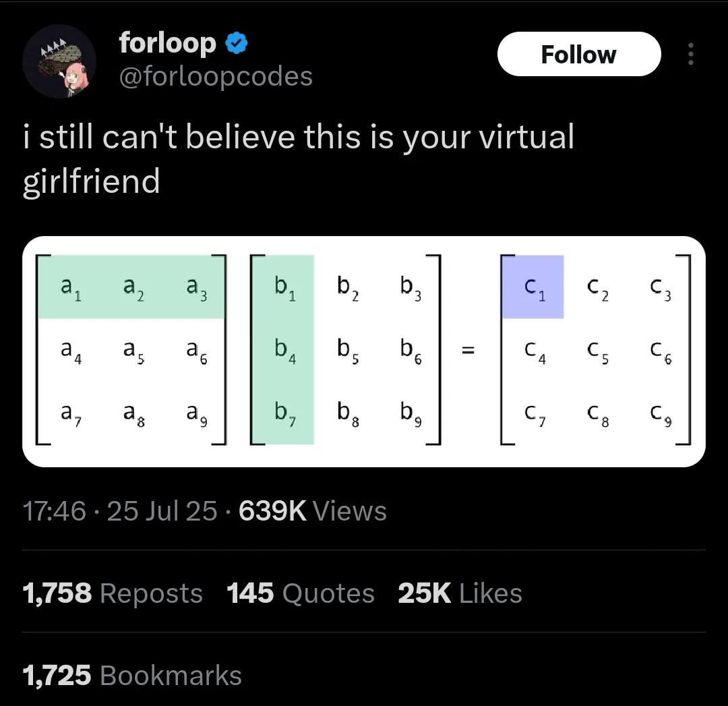728x706 pixels.
Task: Open the matrix multiplication image
Action: point(364,350)
